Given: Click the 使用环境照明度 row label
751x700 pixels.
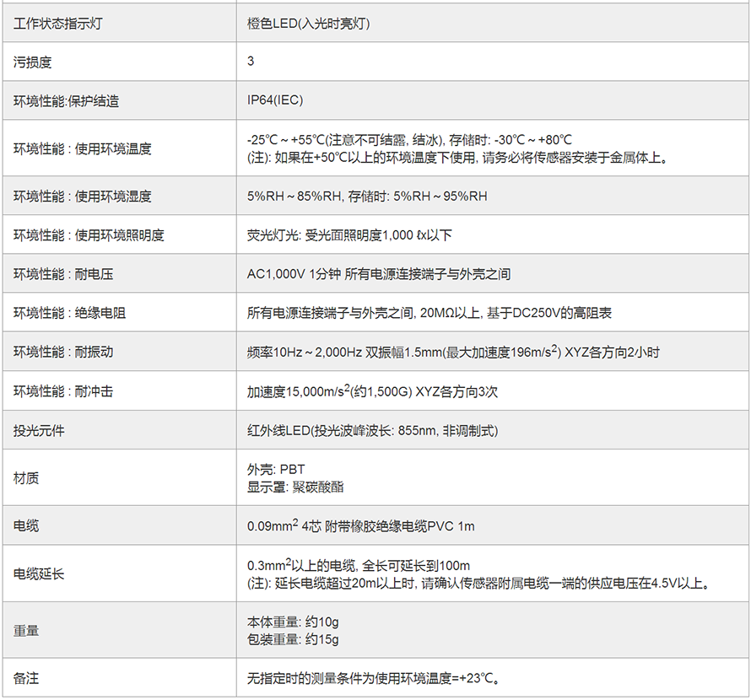Looking at the screenshot, I should click(88, 235).
